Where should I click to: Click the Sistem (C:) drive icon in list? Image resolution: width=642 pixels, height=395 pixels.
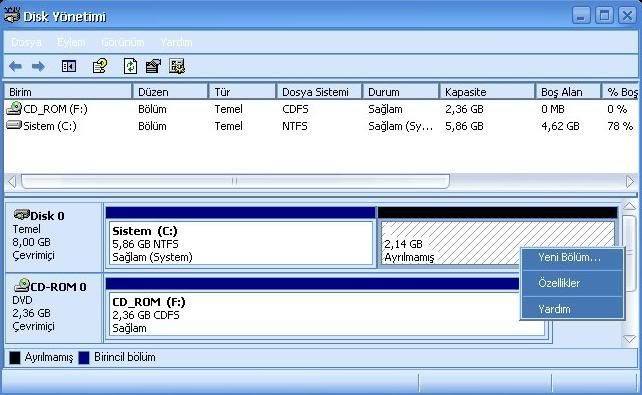tap(14, 125)
